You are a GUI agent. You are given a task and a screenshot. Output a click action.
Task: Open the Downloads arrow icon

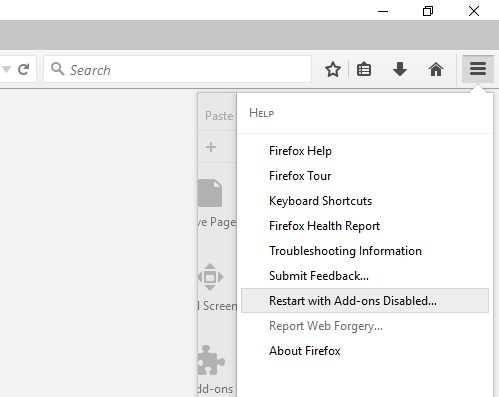click(400, 69)
